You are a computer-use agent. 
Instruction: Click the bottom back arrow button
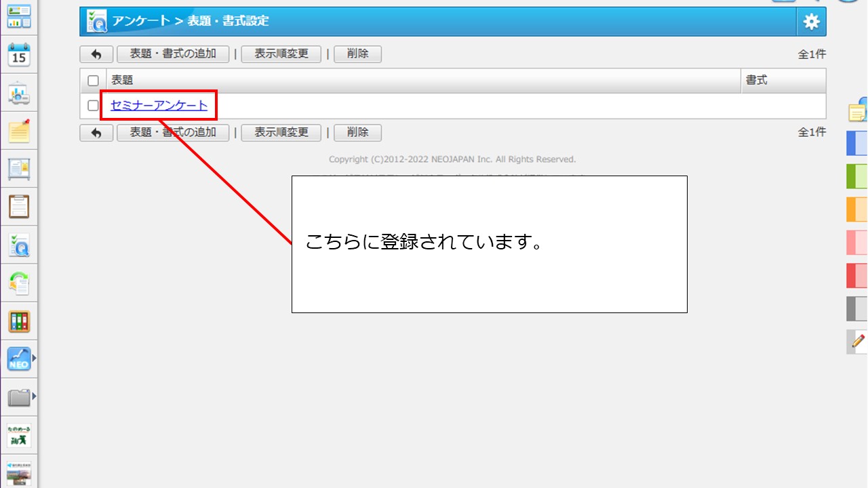click(x=96, y=133)
